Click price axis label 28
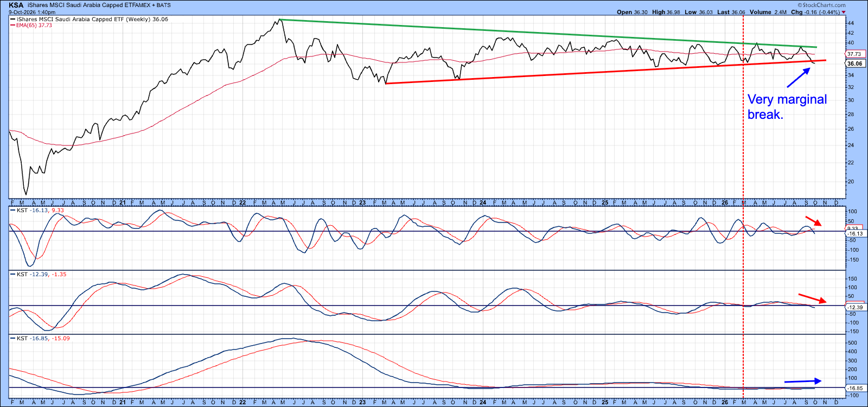This screenshot has height=407, width=868. click(x=851, y=114)
